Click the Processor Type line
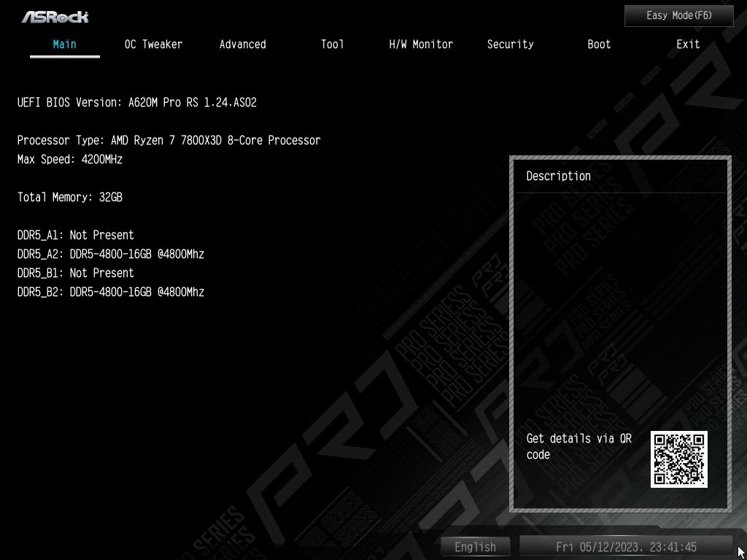The image size is (747, 560). tap(169, 141)
